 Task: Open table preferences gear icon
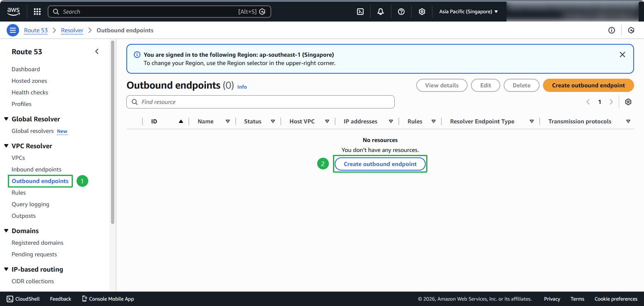click(x=628, y=102)
